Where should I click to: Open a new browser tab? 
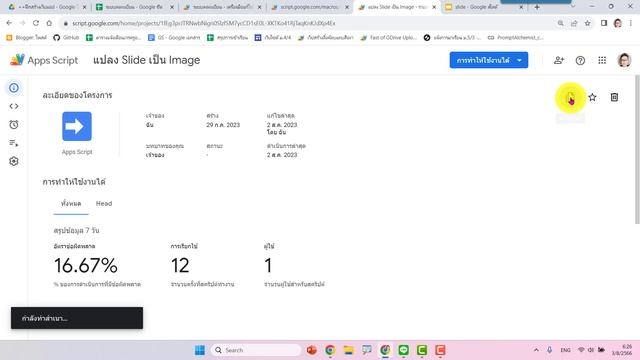(x=537, y=7)
